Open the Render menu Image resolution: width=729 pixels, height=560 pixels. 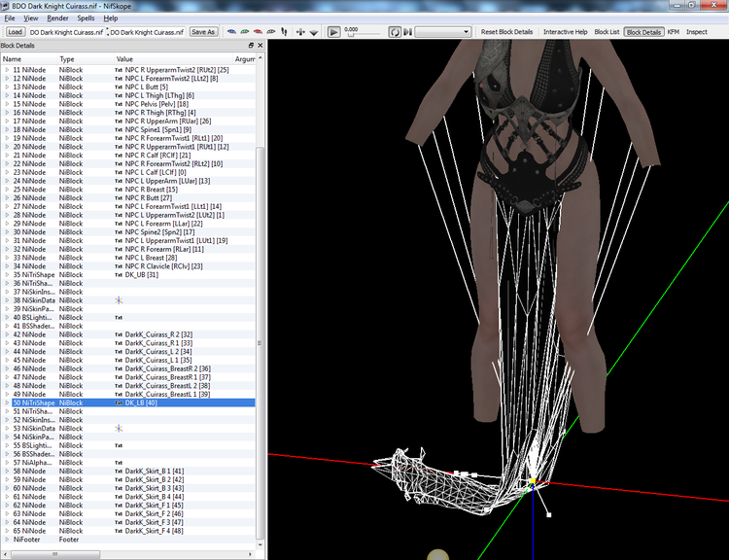tap(57, 18)
